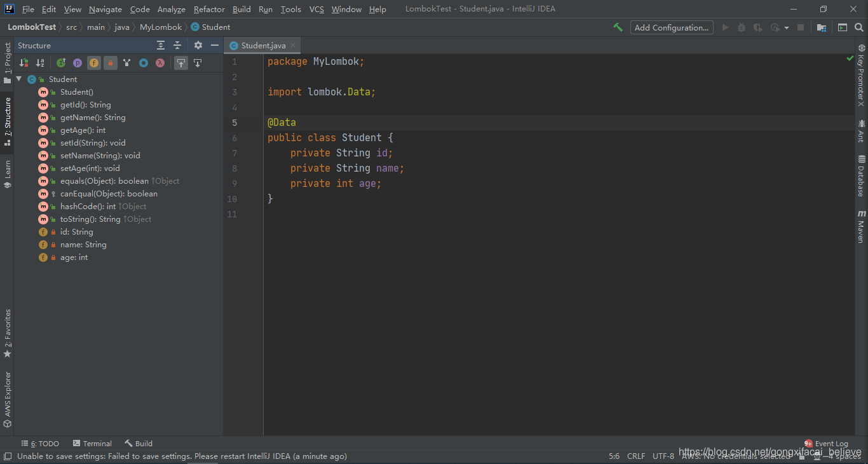Select getName() method in Structure tree
Viewport: 868px width, 464px height.
tap(92, 118)
